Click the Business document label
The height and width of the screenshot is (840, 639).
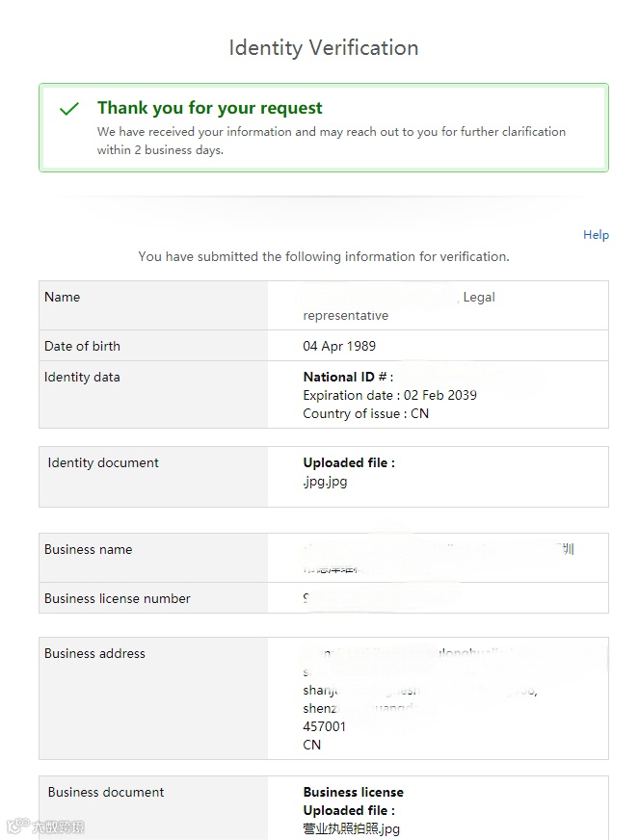(x=105, y=792)
